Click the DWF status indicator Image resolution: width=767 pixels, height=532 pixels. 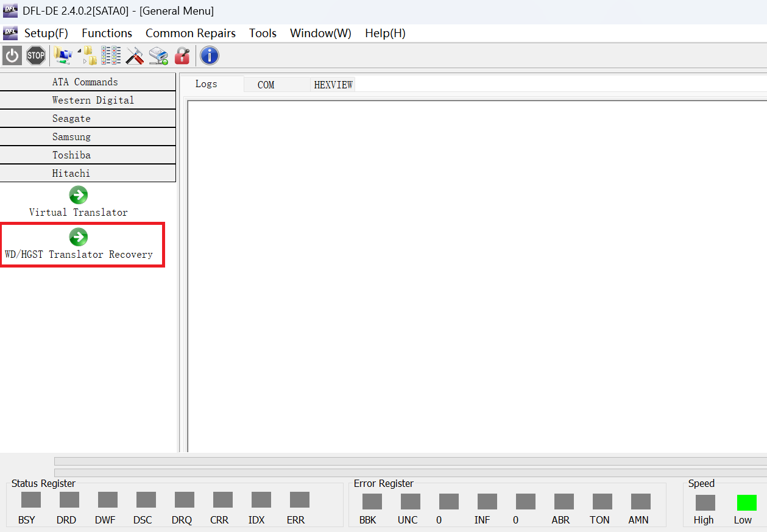pos(108,500)
